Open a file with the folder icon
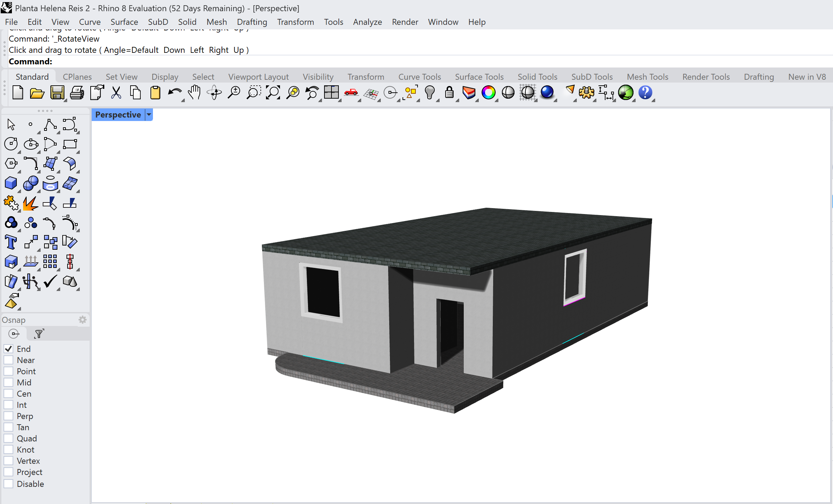 coord(37,93)
